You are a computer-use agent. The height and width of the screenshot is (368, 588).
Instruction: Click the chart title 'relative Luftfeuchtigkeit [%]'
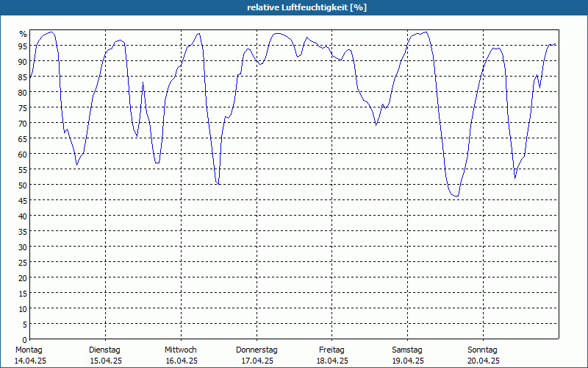pyautogui.click(x=306, y=7)
